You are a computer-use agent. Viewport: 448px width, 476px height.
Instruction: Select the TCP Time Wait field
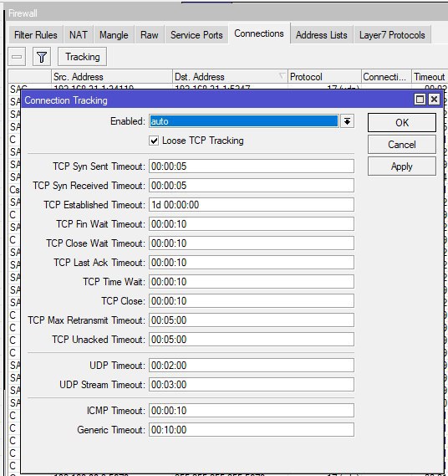(251, 282)
